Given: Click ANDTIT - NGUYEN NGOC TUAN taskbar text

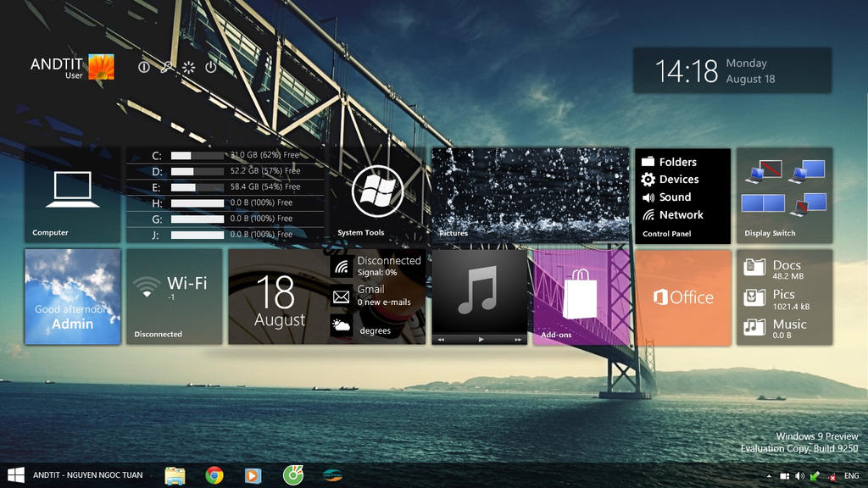Looking at the screenshot, I should 87,475.
